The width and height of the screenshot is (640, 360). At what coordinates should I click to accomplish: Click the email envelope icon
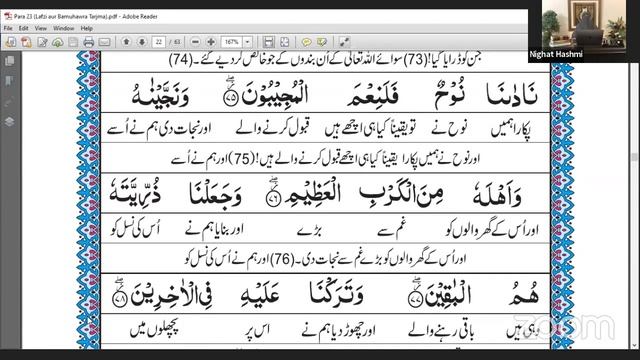(x=104, y=42)
